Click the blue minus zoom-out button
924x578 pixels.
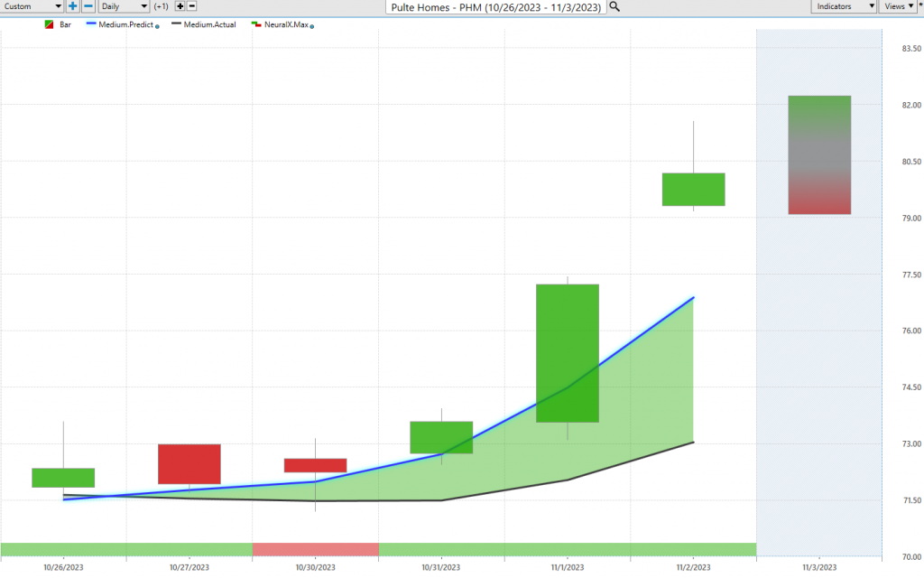tap(88, 6)
